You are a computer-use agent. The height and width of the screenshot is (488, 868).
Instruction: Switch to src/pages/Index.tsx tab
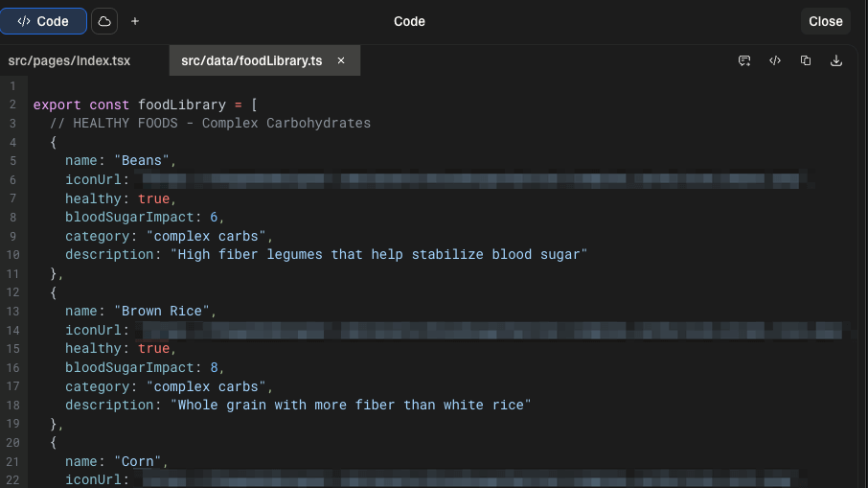click(69, 60)
